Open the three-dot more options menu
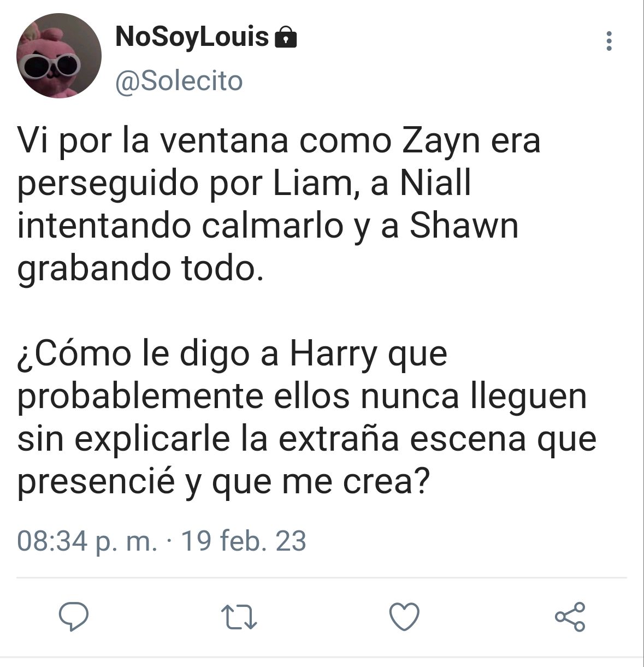This screenshot has width=644, height=667. click(609, 41)
